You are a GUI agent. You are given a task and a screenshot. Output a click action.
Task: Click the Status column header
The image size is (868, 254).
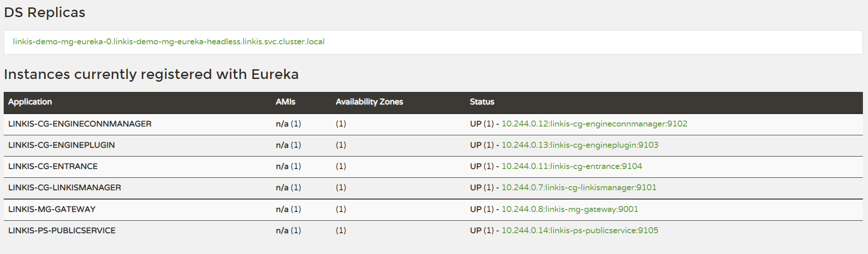[482, 102]
